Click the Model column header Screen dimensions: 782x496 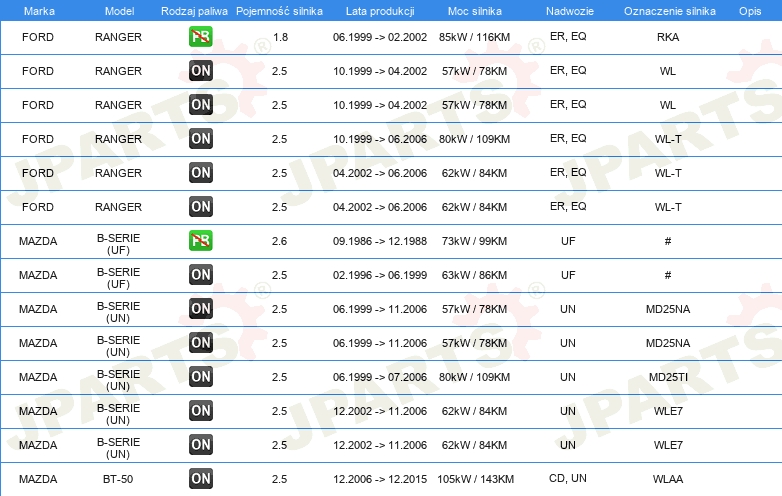pyautogui.click(x=119, y=11)
